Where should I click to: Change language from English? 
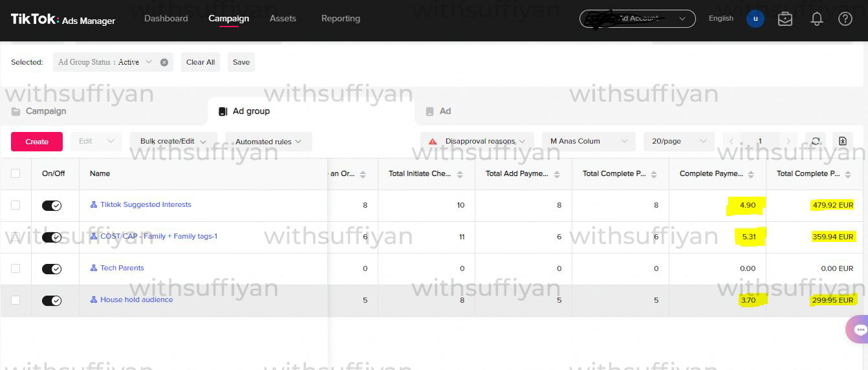721,18
